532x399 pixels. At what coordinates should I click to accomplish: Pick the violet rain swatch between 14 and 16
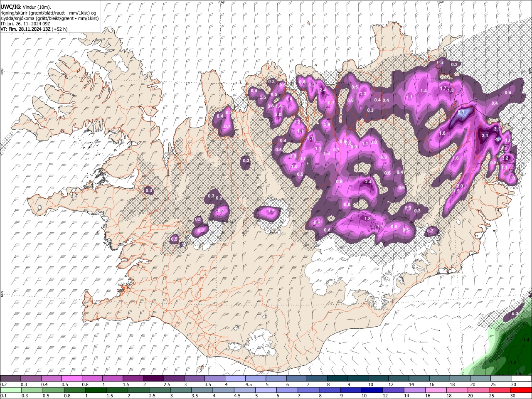click(415, 390)
